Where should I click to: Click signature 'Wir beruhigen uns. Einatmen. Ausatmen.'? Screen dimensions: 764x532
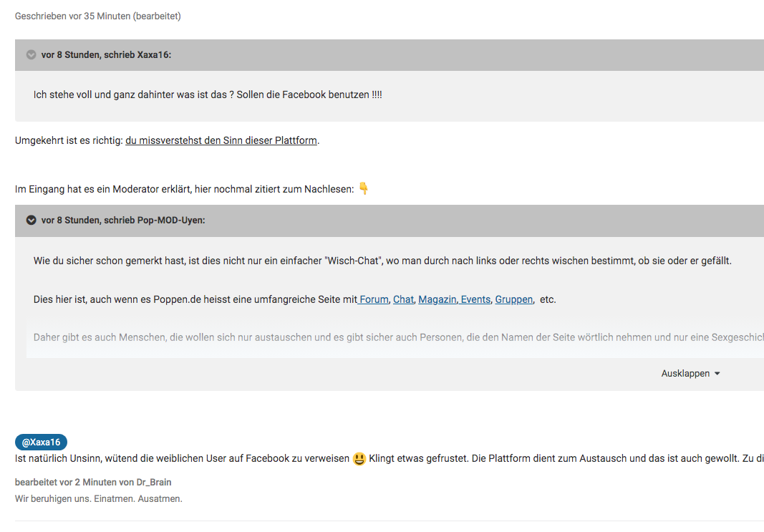point(99,499)
